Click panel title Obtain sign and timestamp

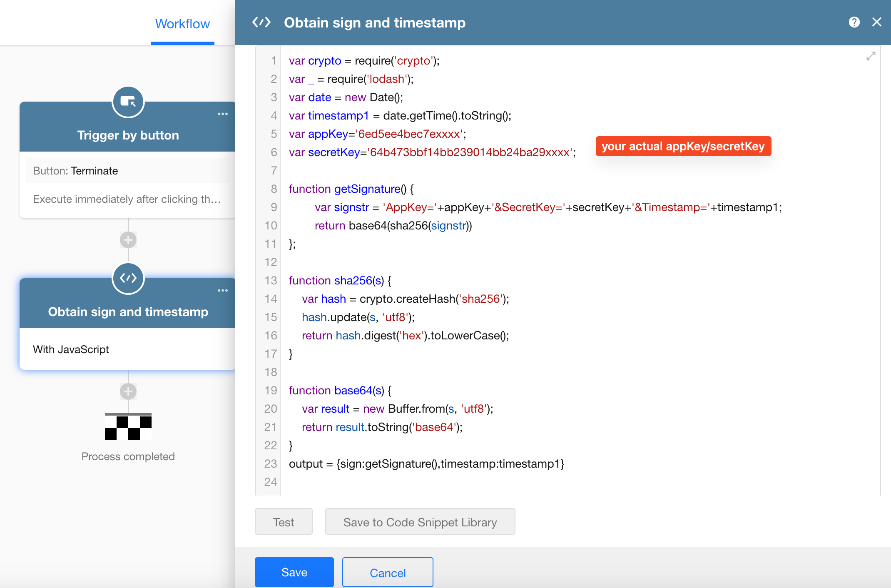click(374, 22)
